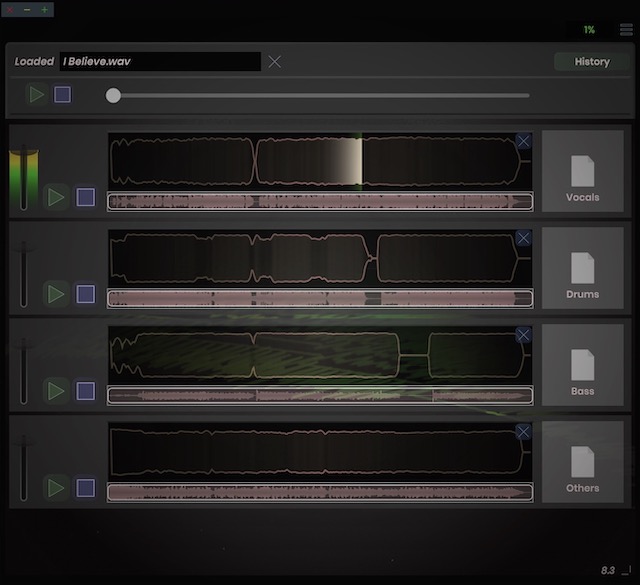The width and height of the screenshot is (640, 585).
Task: Open the hamburger menu at top right
Action: (626, 30)
